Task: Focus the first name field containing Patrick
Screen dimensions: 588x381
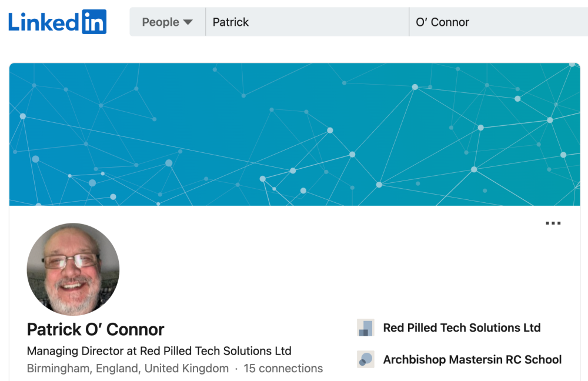Action: point(307,22)
